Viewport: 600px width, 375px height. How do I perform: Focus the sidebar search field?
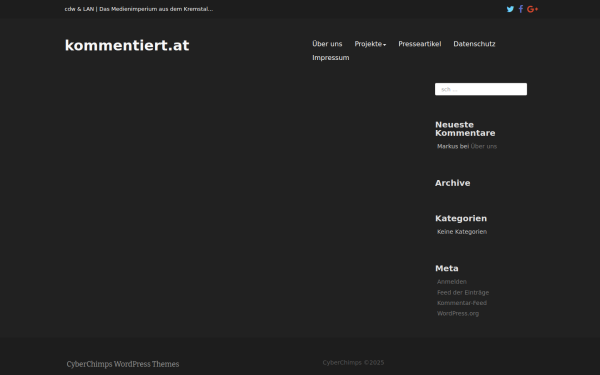[481, 89]
